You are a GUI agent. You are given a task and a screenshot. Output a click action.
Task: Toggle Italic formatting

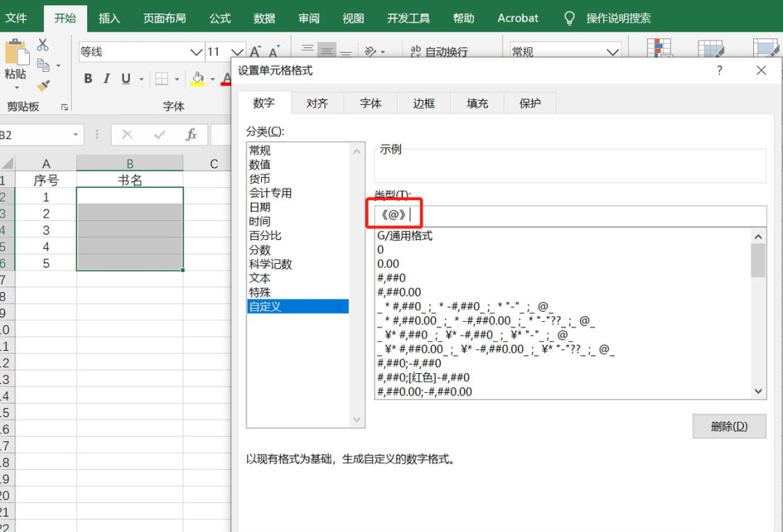click(x=107, y=78)
